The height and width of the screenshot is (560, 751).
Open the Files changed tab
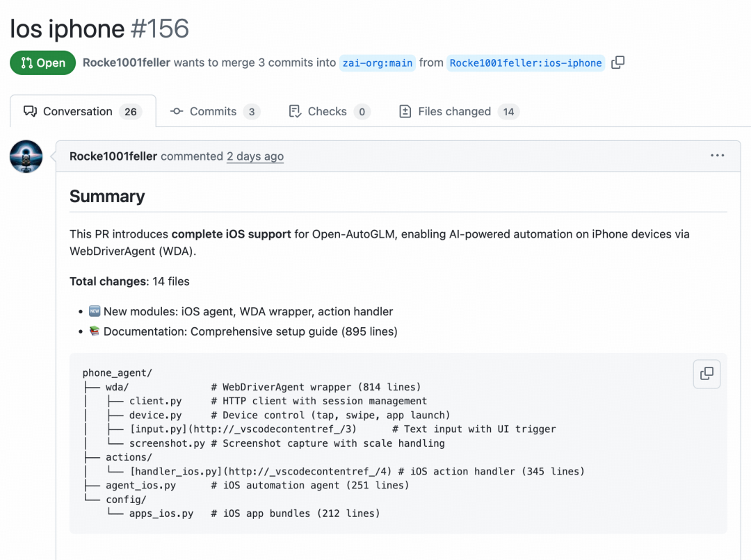[x=459, y=112]
